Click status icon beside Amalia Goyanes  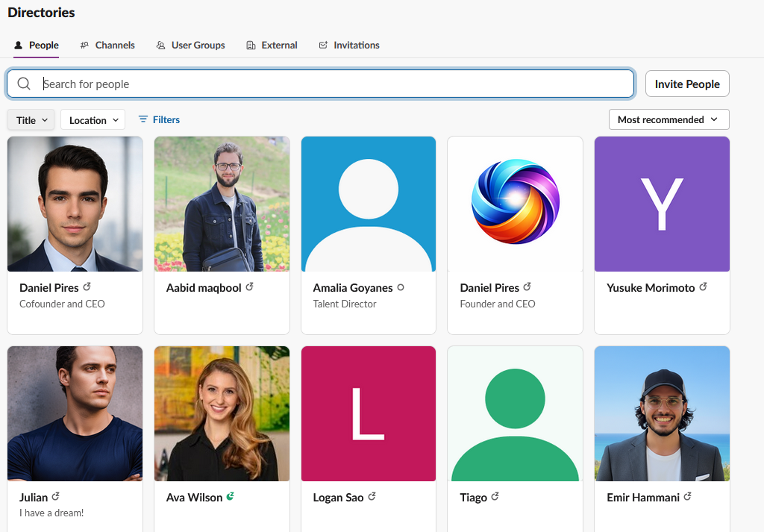401,287
